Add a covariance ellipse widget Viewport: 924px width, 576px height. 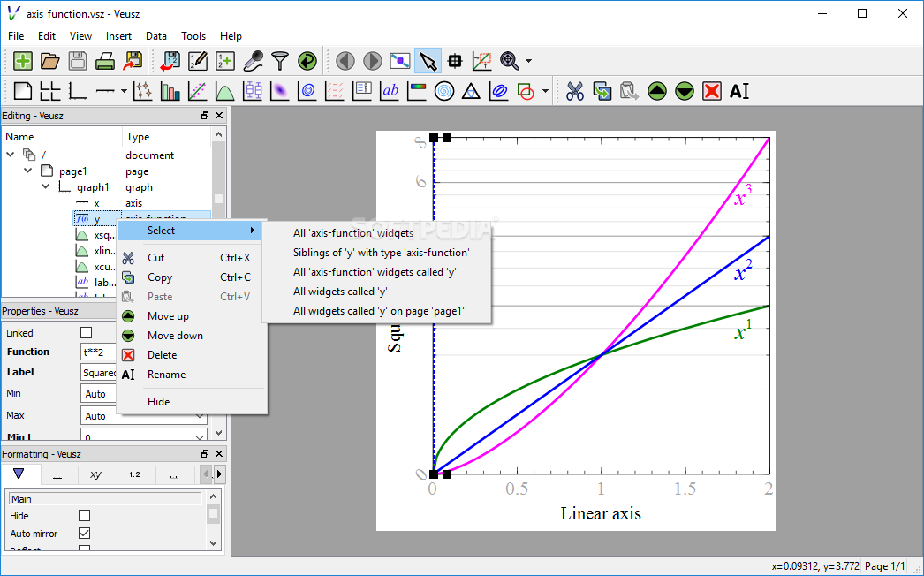coord(498,91)
